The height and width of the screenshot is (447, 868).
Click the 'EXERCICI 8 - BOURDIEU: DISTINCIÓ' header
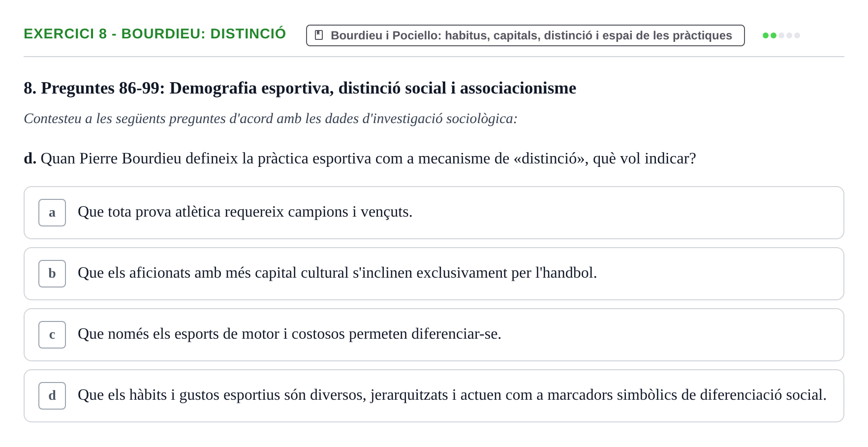click(155, 33)
